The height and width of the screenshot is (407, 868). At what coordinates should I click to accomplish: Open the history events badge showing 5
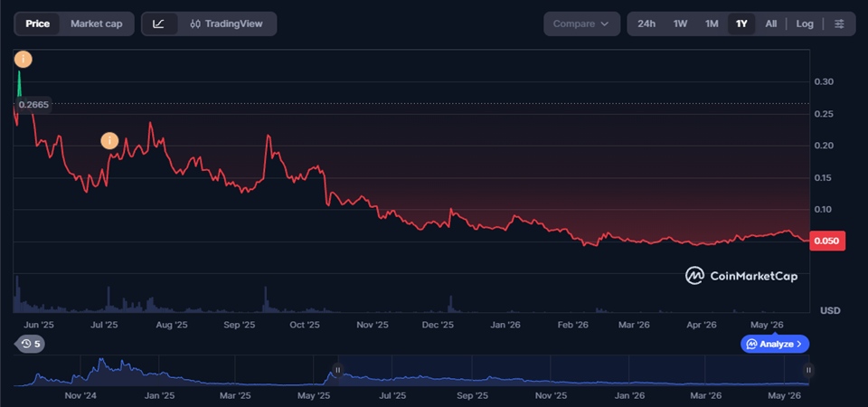pos(30,344)
